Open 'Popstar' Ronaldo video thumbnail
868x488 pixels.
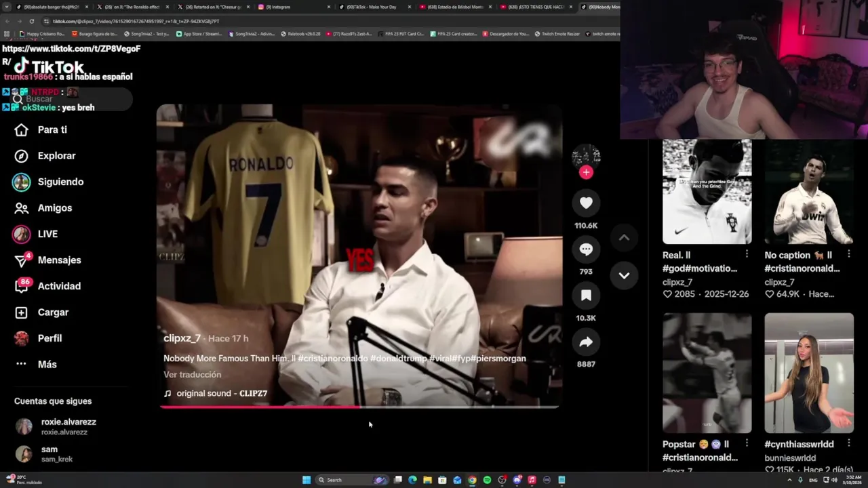707,373
